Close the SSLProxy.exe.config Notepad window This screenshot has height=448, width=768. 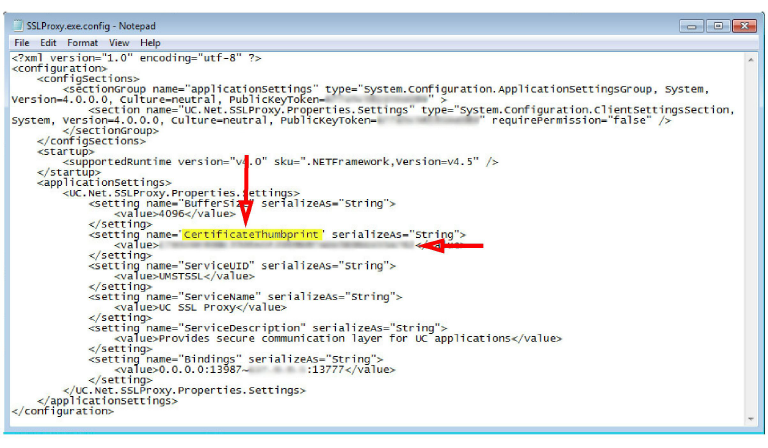[744, 25]
